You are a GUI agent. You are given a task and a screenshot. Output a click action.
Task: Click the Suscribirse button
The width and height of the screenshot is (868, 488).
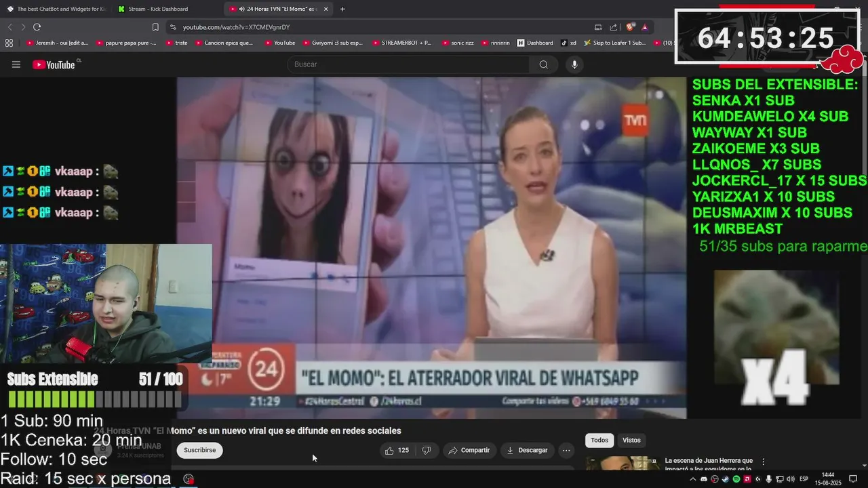[x=199, y=450]
